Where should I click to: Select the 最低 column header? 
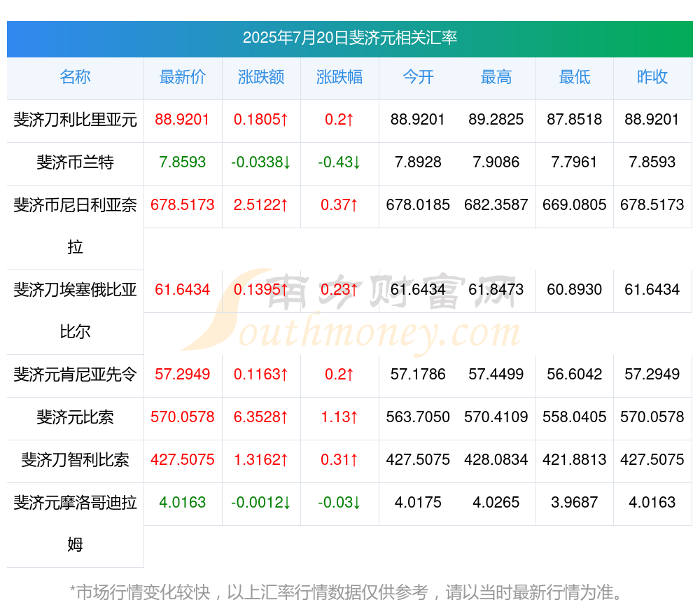tap(575, 77)
